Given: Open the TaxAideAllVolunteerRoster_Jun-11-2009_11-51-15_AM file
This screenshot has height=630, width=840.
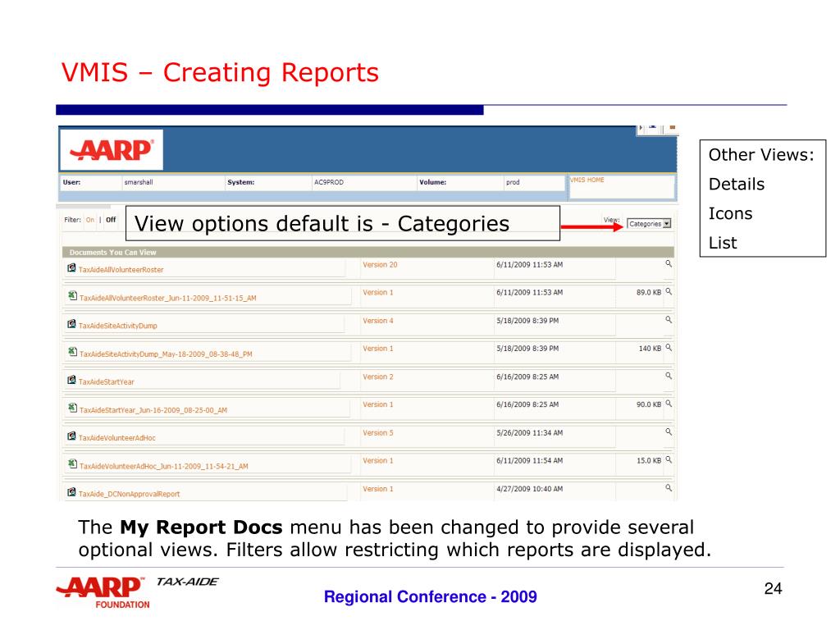Looking at the screenshot, I should 167,298.
